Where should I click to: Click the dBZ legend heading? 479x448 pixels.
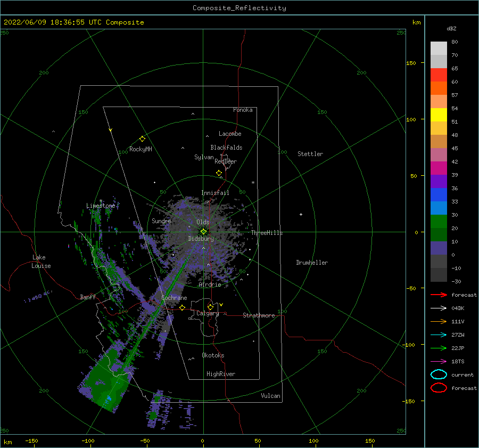pyautogui.click(x=451, y=29)
